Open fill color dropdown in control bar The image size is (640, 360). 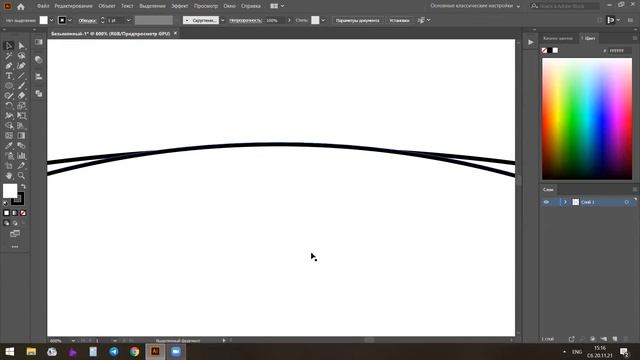pos(51,20)
